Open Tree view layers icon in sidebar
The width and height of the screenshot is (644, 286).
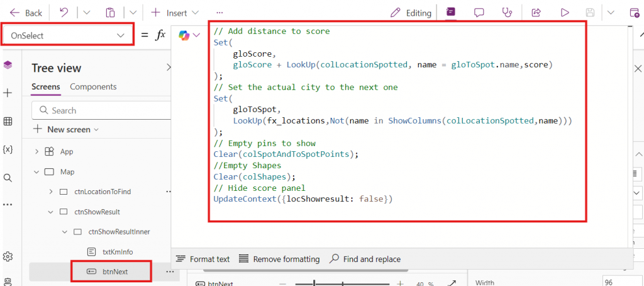(x=8, y=65)
